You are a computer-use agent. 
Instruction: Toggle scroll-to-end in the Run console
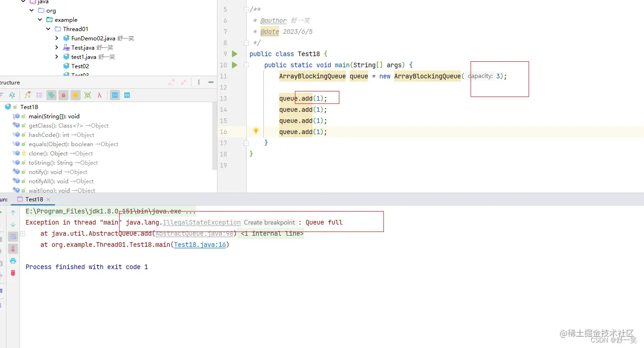coord(13,249)
